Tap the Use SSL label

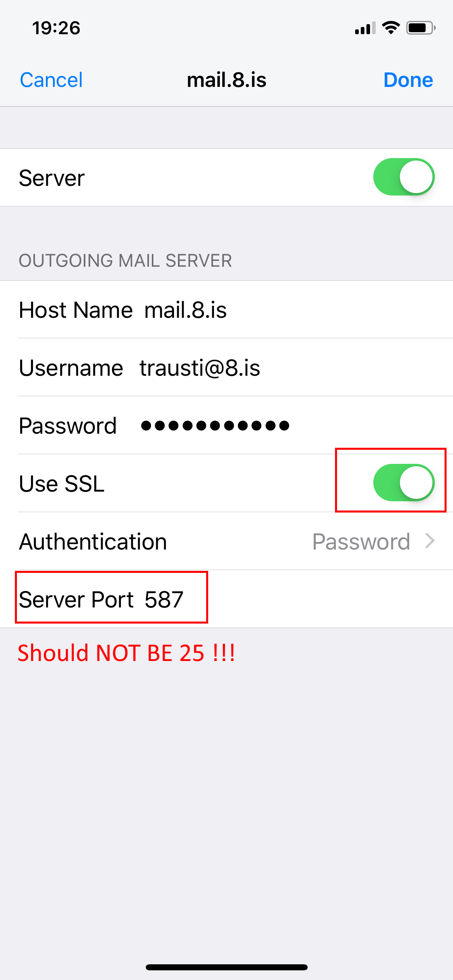pyautogui.click(x=62, y=484)
